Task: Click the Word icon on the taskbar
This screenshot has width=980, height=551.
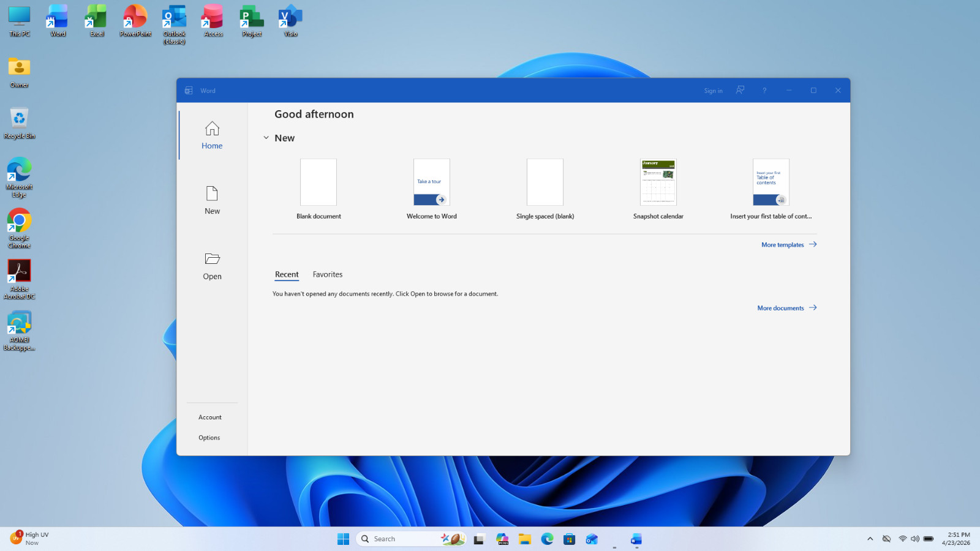Action: [636, 539]
